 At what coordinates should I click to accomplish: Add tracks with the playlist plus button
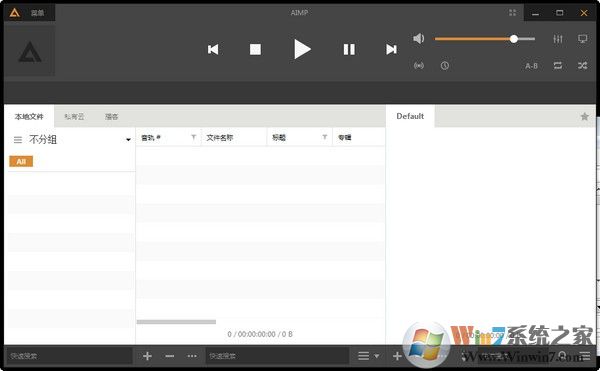(397, 356)
